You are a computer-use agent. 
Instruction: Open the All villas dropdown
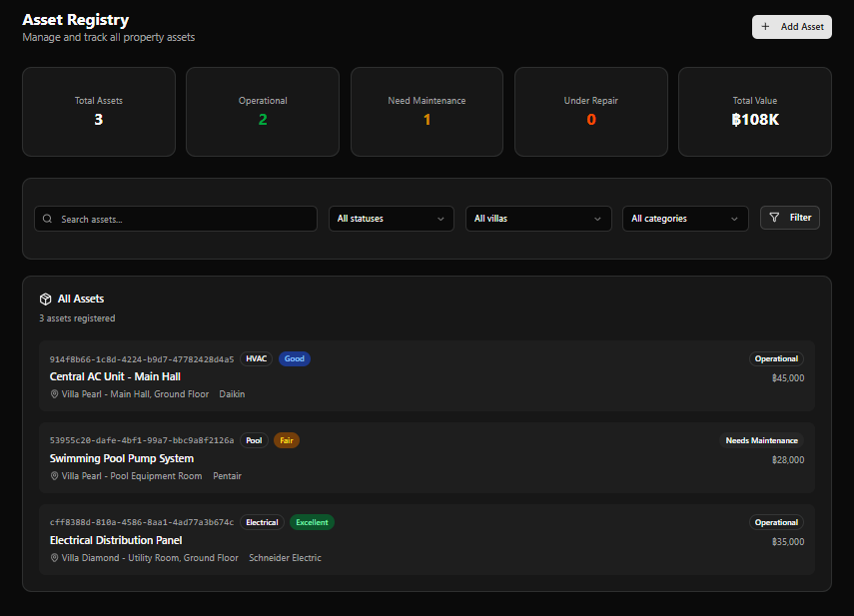click(x=538, y=219)
